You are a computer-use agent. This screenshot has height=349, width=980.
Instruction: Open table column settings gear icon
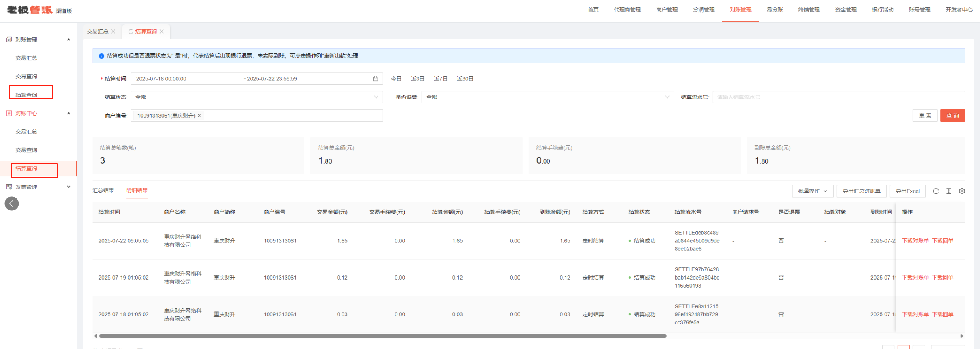click(x=962, y=191)
